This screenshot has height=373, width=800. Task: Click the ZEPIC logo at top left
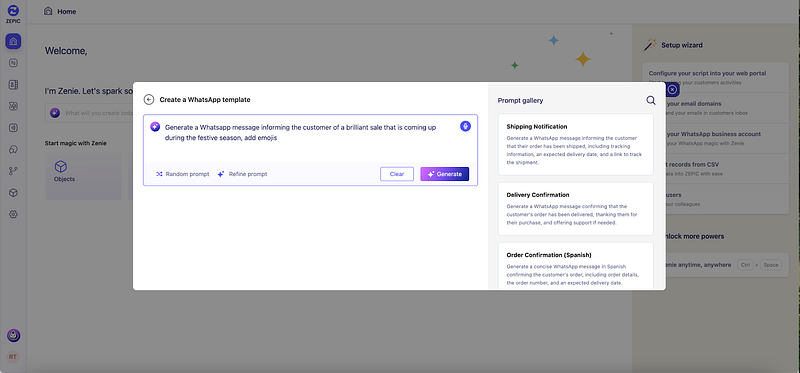click(13, 13)
